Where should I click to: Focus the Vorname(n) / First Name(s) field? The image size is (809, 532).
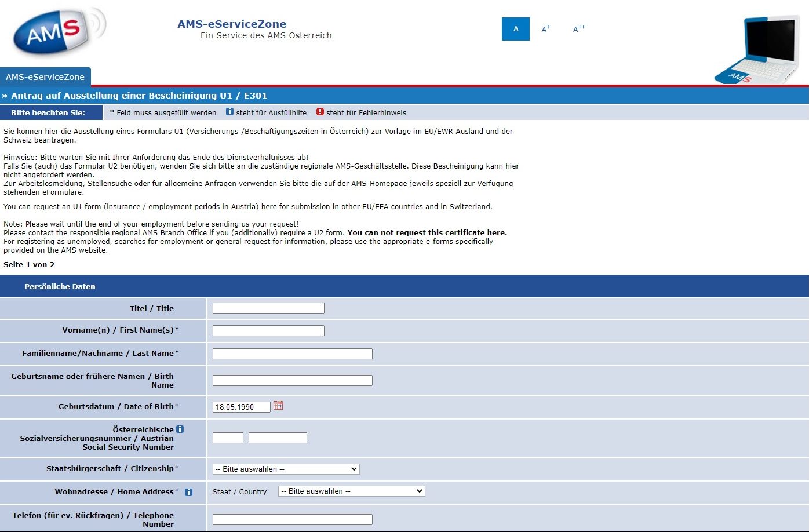click(268, 330)
